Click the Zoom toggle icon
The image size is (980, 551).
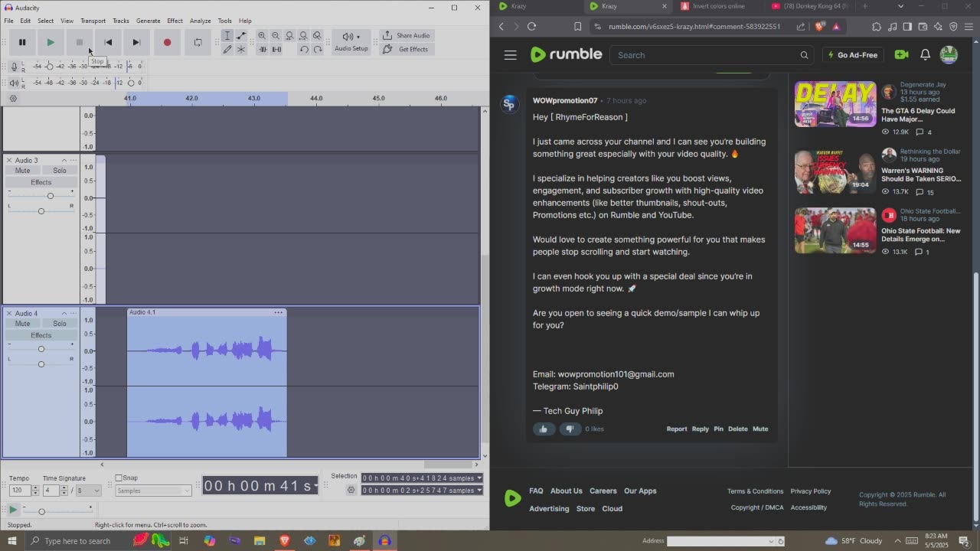[317, 36]
